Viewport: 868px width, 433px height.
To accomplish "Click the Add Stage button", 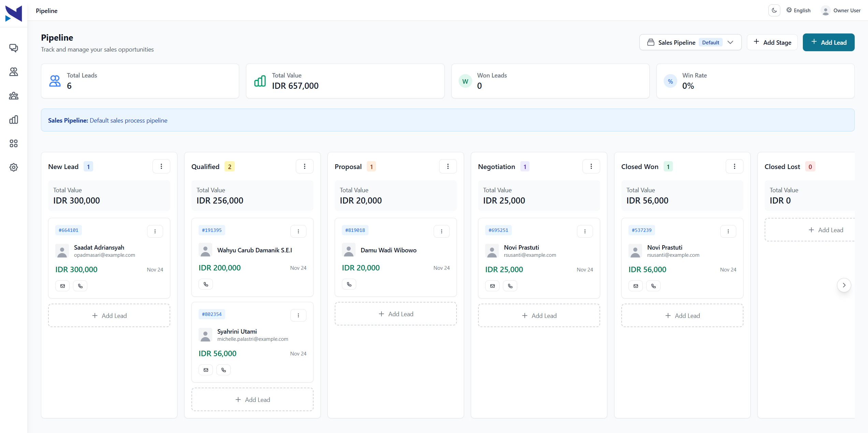I will click(772, 42).
